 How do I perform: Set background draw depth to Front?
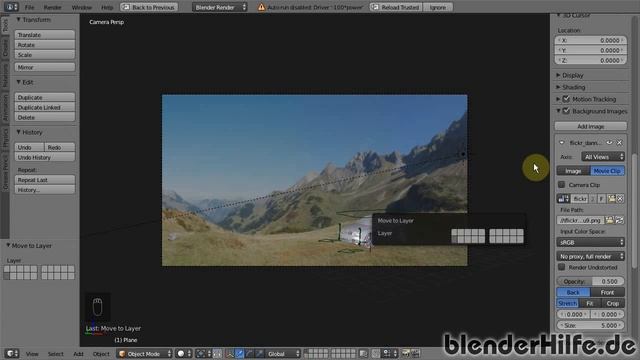607,292
